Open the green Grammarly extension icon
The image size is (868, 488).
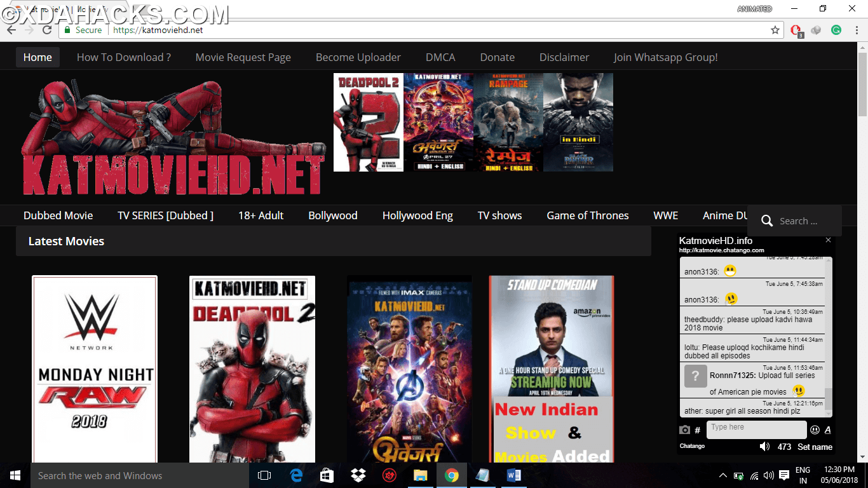tap(836, 30)
